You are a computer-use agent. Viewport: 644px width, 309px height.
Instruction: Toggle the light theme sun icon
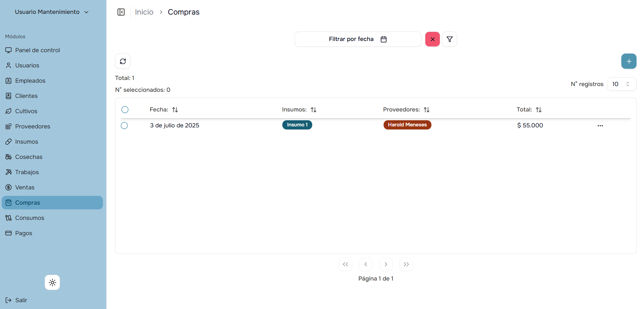point(52,283)
